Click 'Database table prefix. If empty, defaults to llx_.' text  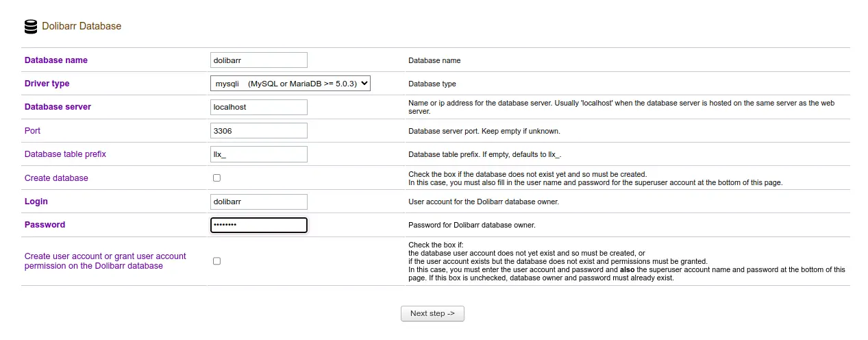click(x=485, y=155)
